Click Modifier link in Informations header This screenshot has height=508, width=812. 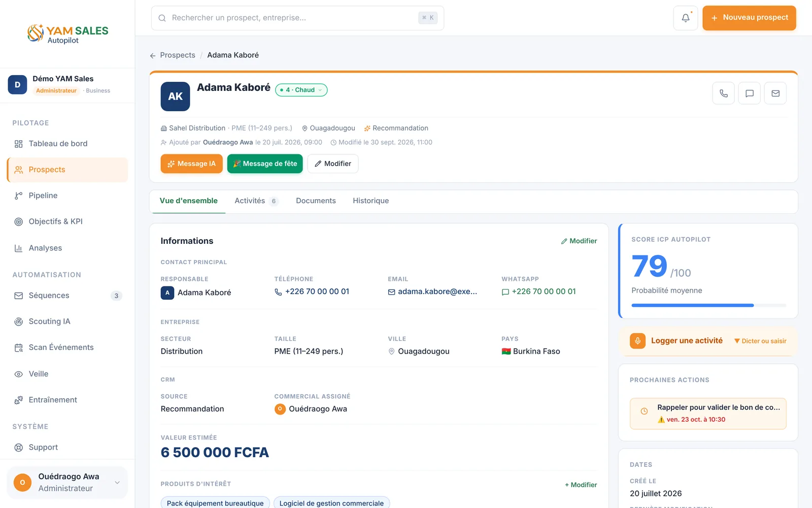click(x=579, y=241)
